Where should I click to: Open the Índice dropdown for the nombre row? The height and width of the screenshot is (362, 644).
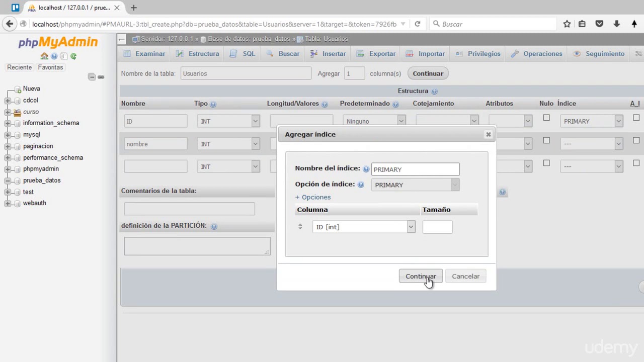(592, 144)
